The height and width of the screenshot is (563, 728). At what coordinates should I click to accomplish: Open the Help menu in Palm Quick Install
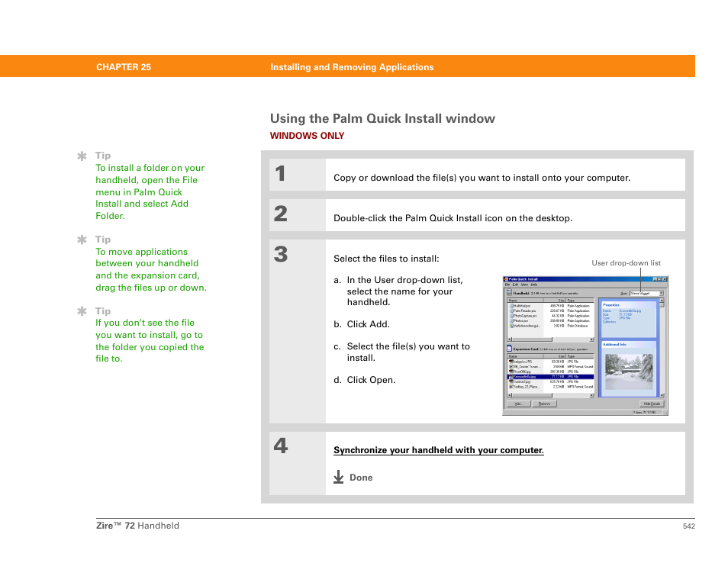(534, 285)
